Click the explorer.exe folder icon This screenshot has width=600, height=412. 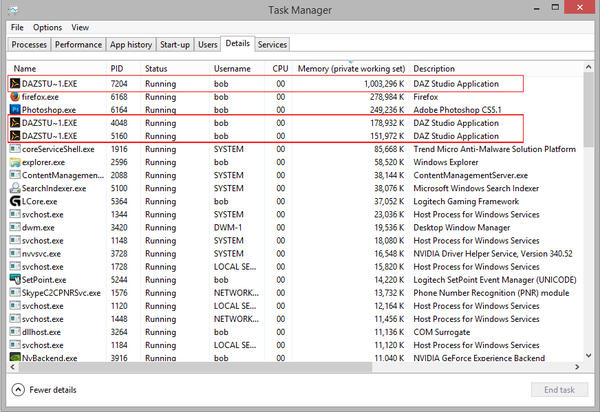tap(15, 162)
